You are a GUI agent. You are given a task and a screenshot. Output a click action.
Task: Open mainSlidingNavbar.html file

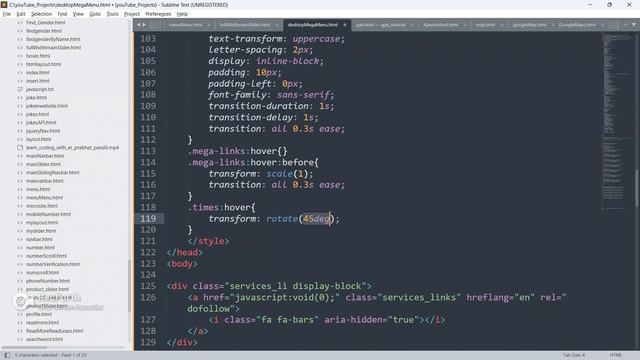53,173
